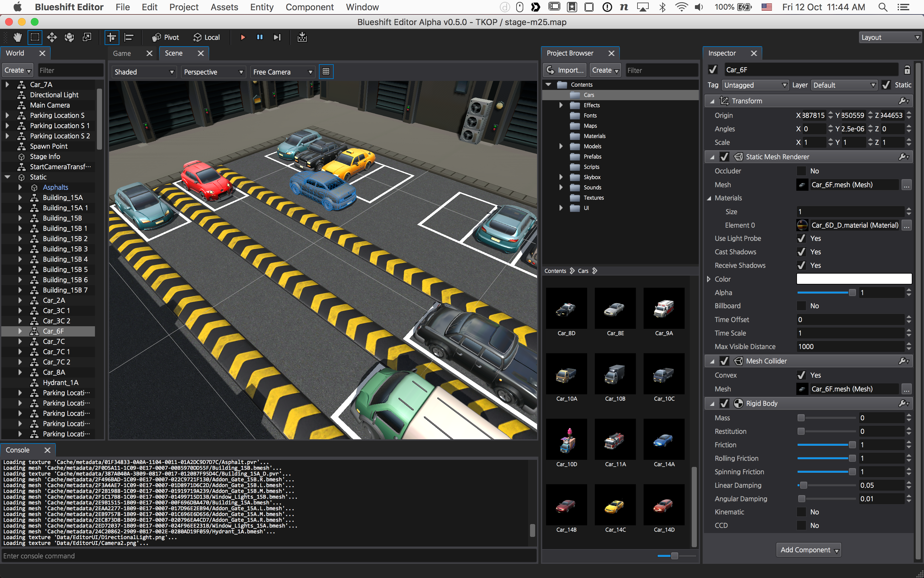Disable the Static Mesh Renderer component
The image size is (924, 578).
[724, 156]
